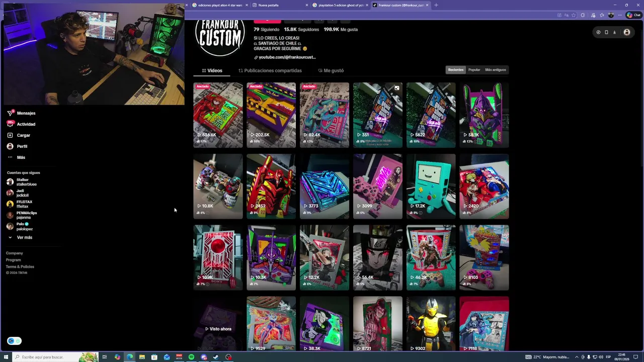
Task: Open the video with 351 views
Action: [x=378, y=115]
